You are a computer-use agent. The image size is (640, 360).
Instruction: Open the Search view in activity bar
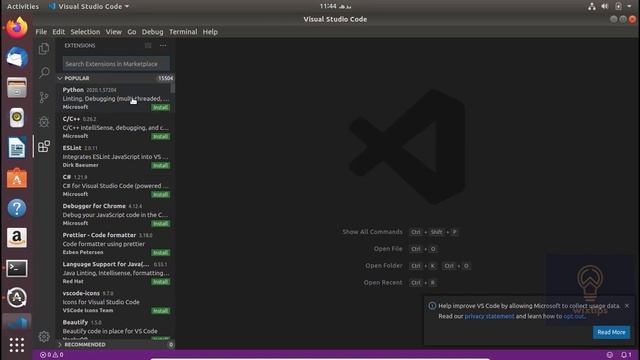(x=44, y=73)
